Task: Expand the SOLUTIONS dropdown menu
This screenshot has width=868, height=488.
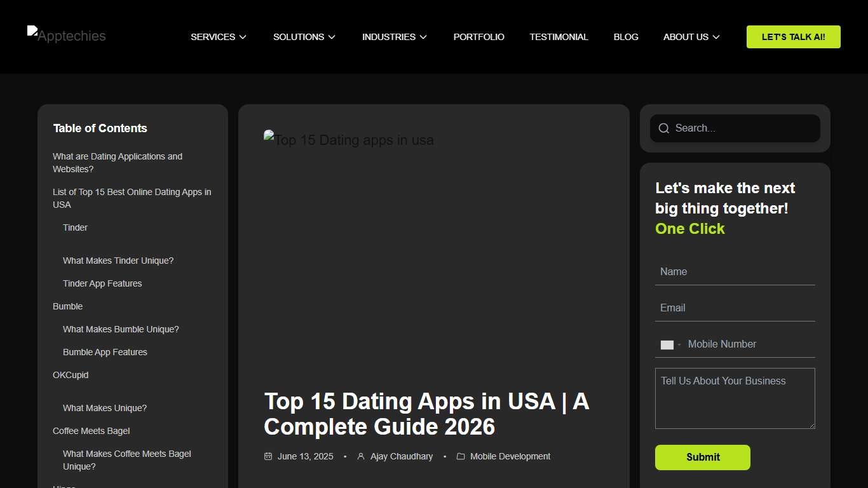Action: coord(304,37)
